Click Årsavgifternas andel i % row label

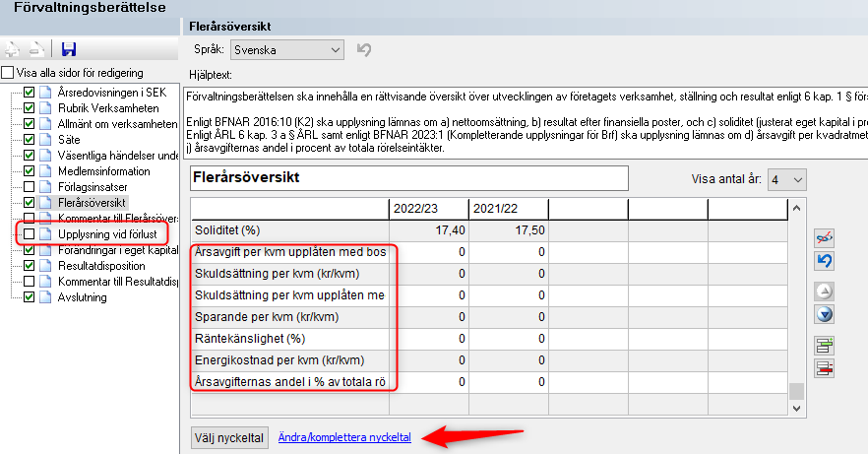pyautogui.click(x=290, y=382)
